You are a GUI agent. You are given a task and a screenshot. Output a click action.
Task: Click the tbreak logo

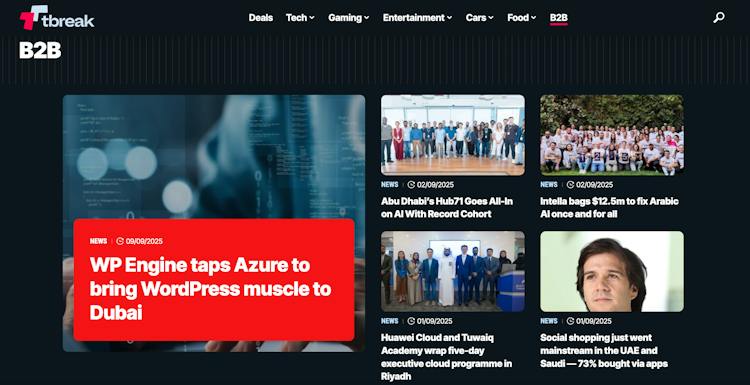[57, 18]
